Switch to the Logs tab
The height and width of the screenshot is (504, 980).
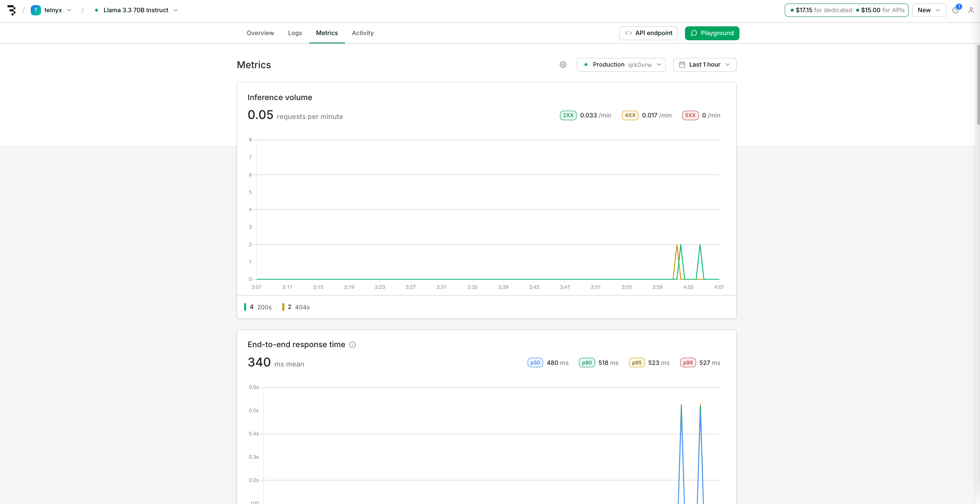pyautogui.click(x=295, y=33)
